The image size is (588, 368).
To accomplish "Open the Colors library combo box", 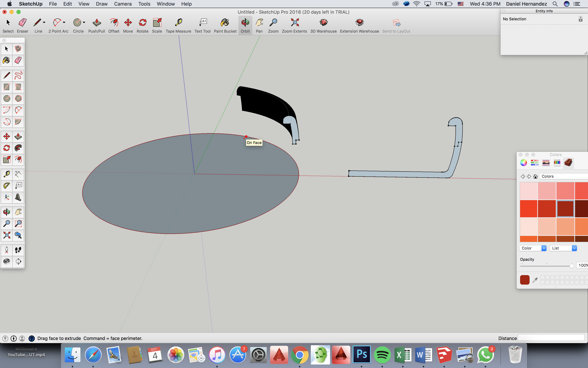I will pyautogui.click(x=563, y=176).
